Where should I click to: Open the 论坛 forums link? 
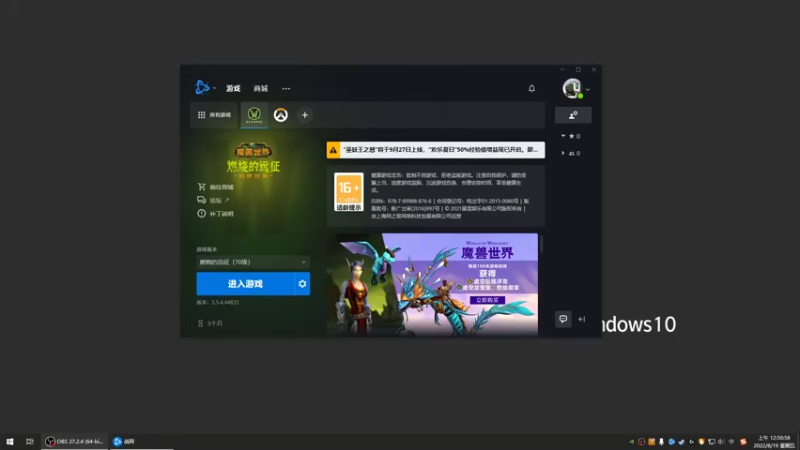(x=213, y=200)
